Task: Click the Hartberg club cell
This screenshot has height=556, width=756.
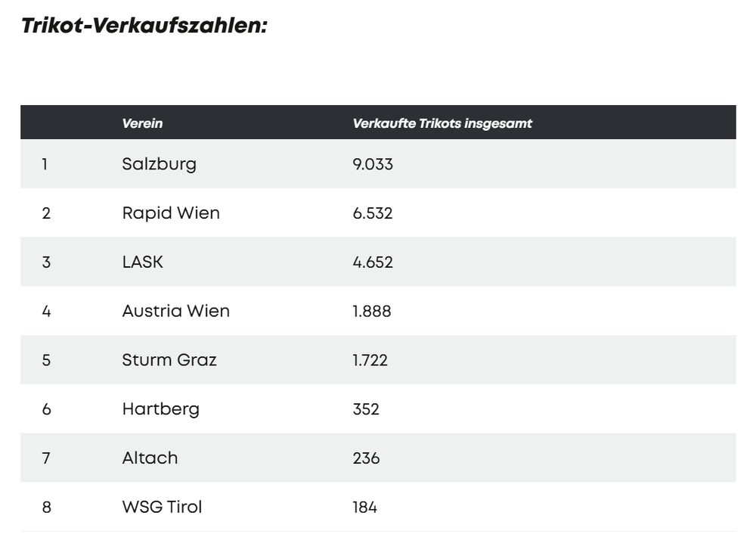Action: (160, 408)
